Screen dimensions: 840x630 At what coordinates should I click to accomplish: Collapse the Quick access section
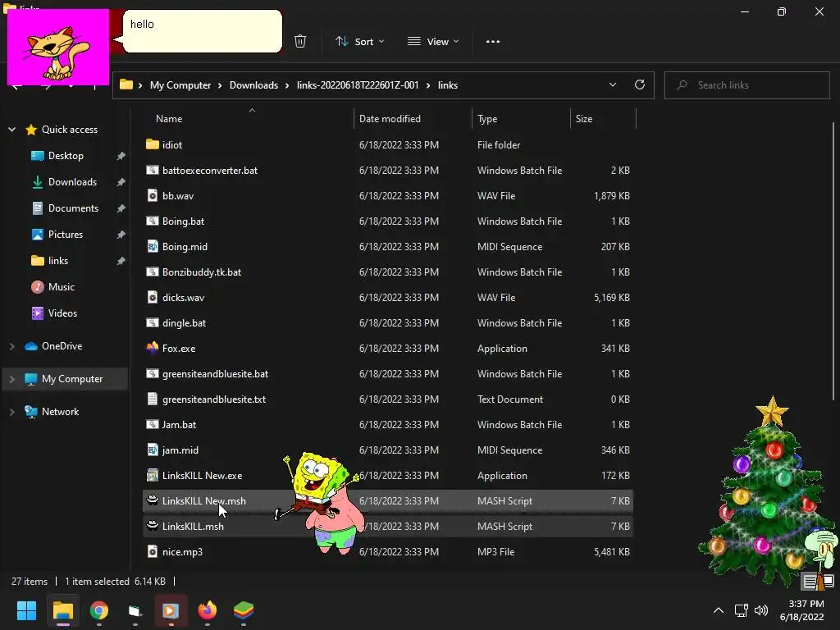[x=11, y=130]
